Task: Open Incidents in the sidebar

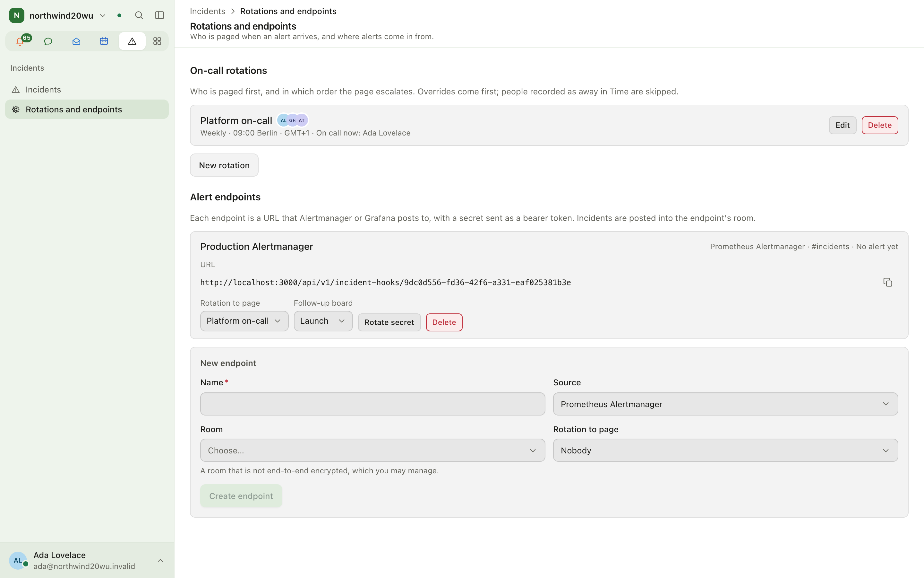Action: tap(87, 90)
